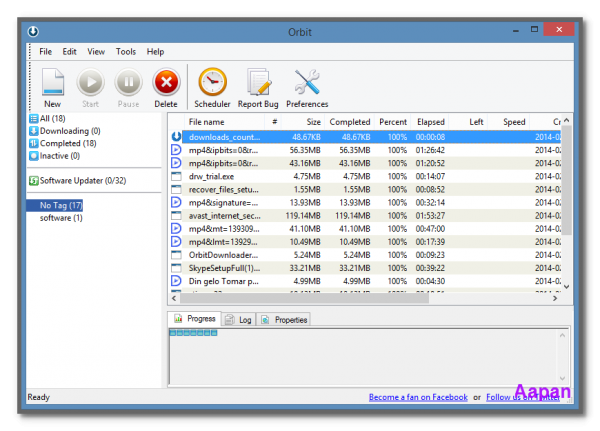Click the video icon beside mp4&mt=139309 row

point(176,229)
